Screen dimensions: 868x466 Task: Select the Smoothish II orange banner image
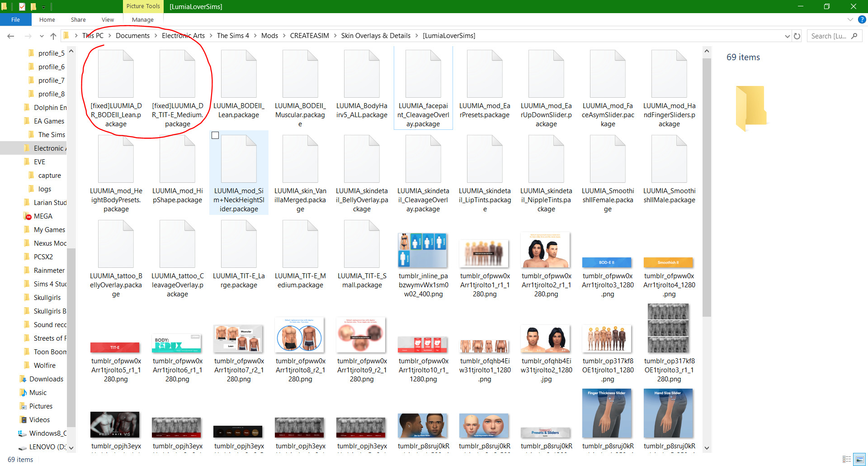(x=668, y=262)
